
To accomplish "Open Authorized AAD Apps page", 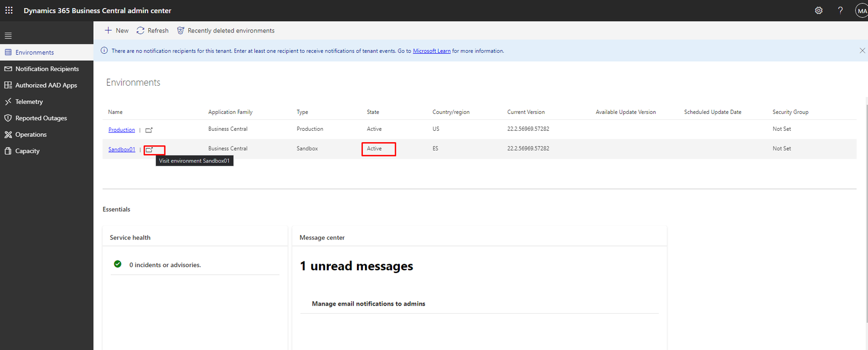I will 46,85.
